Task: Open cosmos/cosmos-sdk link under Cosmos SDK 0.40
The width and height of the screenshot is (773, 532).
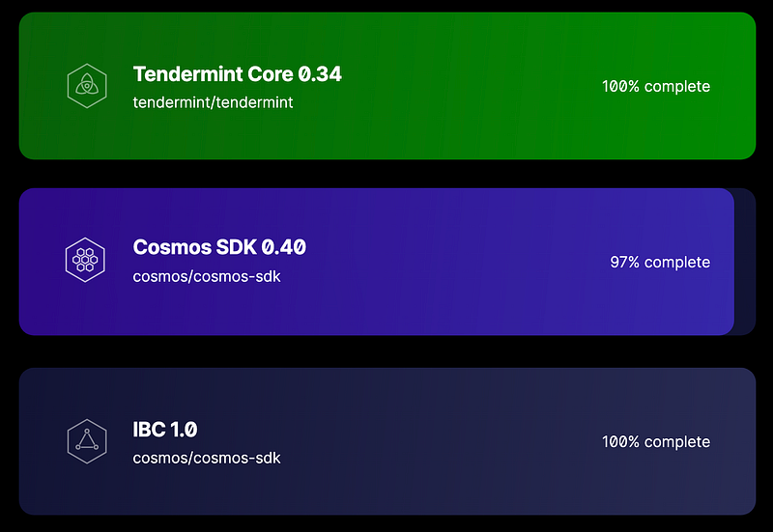Action: [207, 276]
